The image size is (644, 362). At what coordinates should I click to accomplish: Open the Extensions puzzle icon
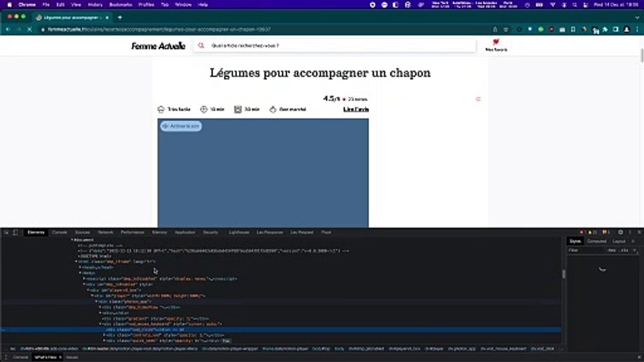[605, 29]
